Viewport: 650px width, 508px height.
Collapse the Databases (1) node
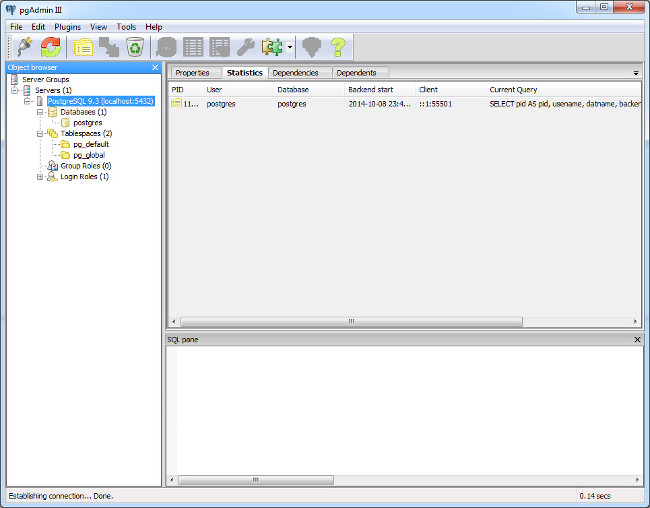40,112
